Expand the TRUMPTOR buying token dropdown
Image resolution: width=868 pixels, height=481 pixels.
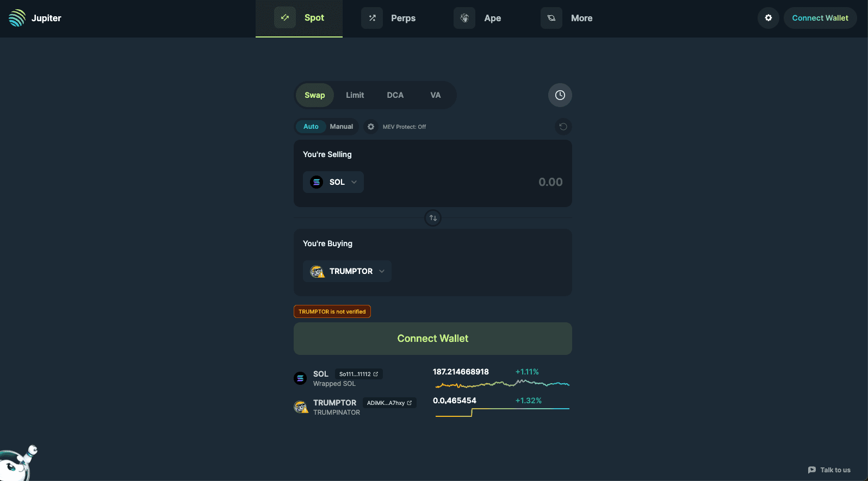tap(347, 271)
